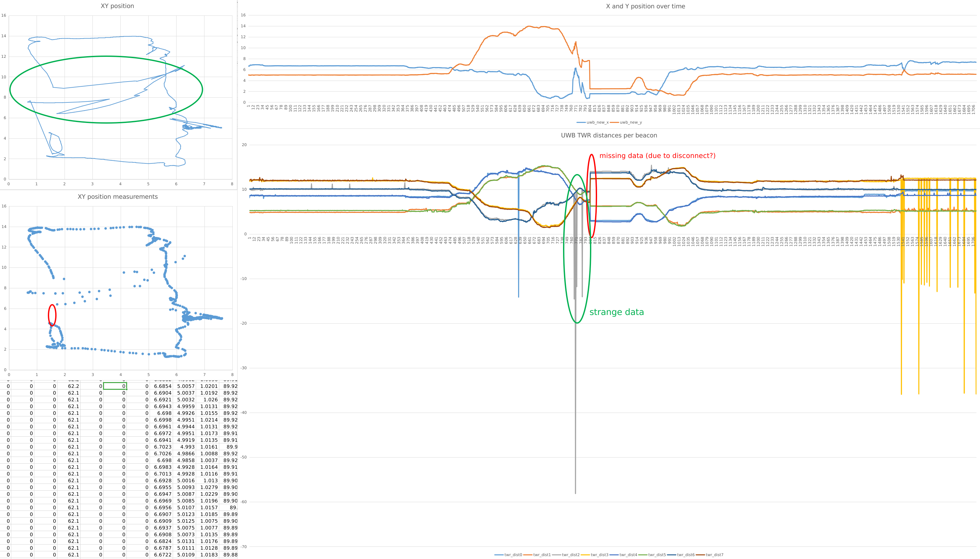Click the uwb_new_x legend entry

597,122
